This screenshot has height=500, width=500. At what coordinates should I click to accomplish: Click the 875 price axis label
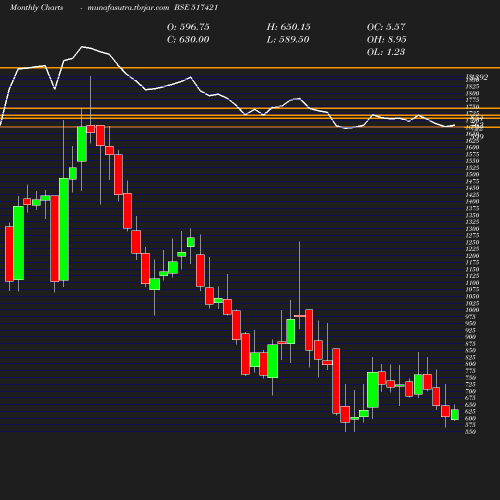tap(471, 344)
